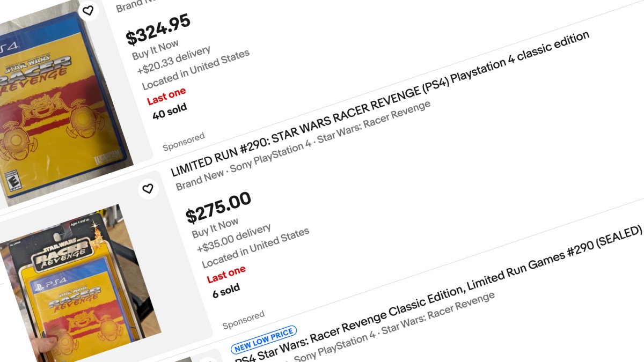Click the "6 sold" text
The height and width of the screenshot is (362, 644).
[226, 289]
